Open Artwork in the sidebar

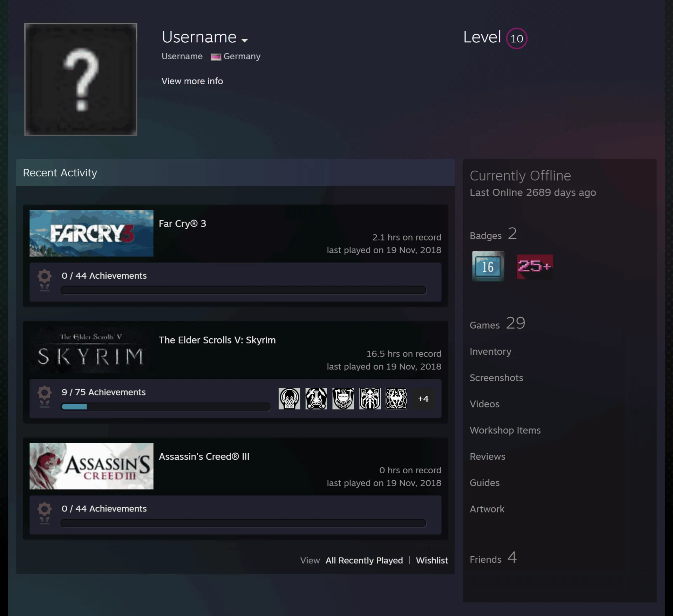(487, 509)
